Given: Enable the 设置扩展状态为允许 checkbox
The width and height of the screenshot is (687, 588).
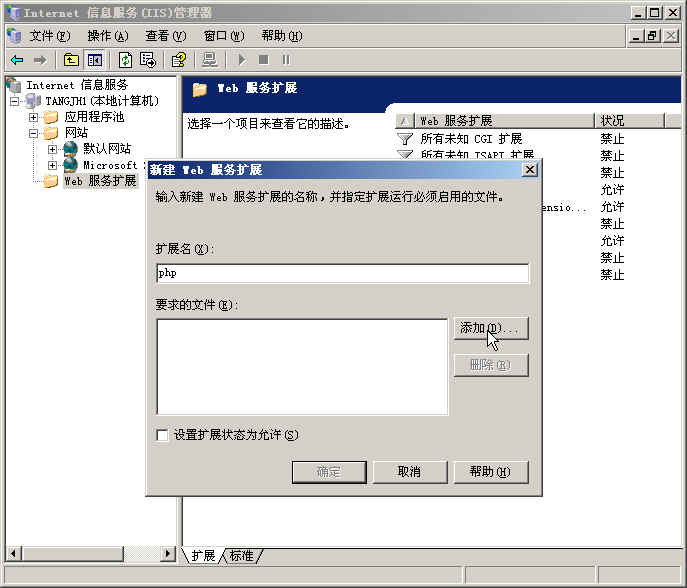Looking at the screenshot, I should click(x=163, y=435).
